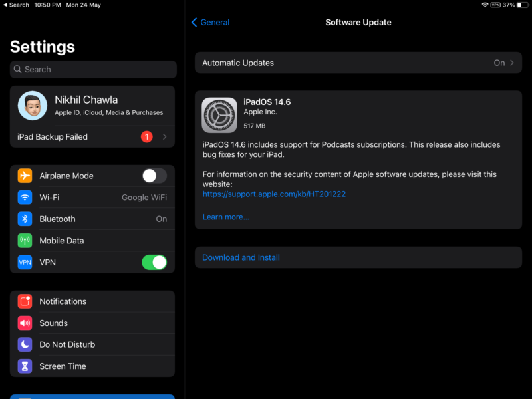The image size is (532, 399).
Task: Tap the search magnifier icon
Action: click(18, 69)
